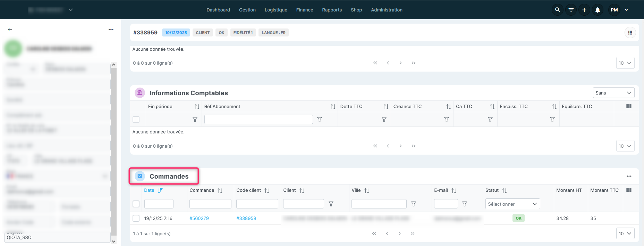Go to last page in Commandes pager

click(412, 233)
